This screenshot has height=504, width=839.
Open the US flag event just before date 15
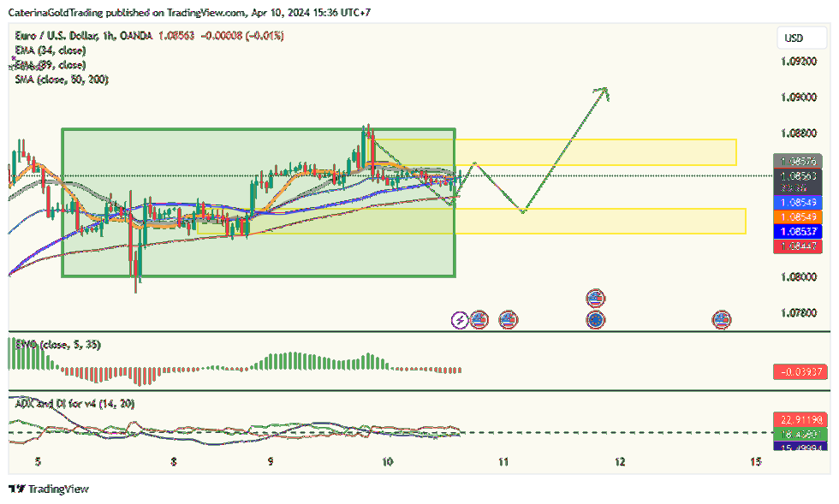click(x=722, y=320)
